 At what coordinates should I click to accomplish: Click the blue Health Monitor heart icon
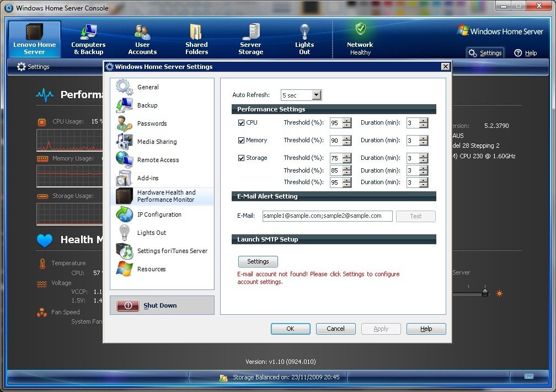pyautogui.click(x=45, y=240)
